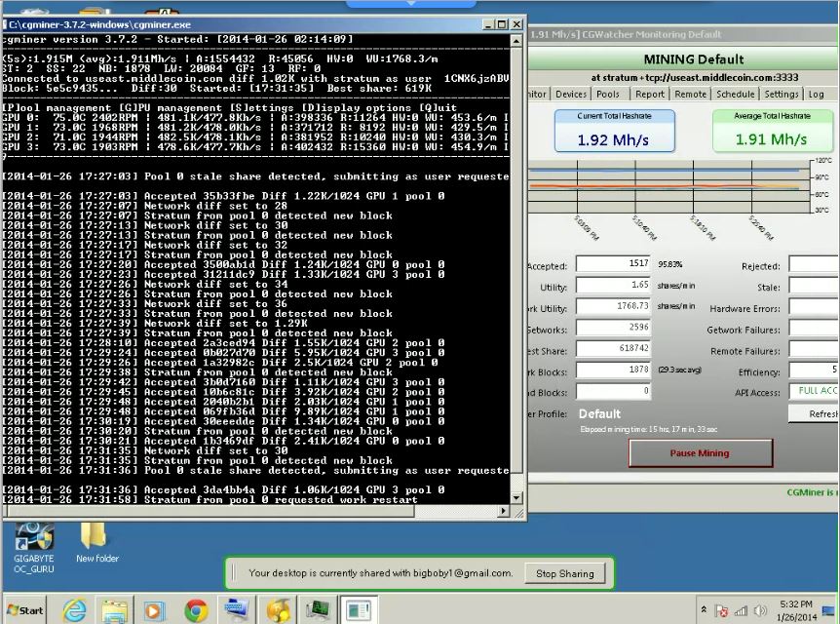Screen dimensions: 840x624
Task: Switch to the Pools tab
Action: coord(607,94)
